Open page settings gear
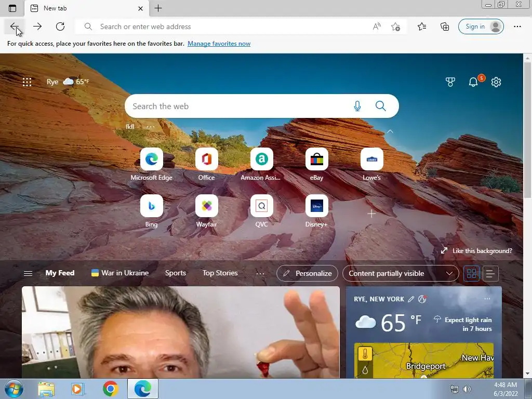Image resolution: width=532 pixels, height=399 pixels. [496, 82]
